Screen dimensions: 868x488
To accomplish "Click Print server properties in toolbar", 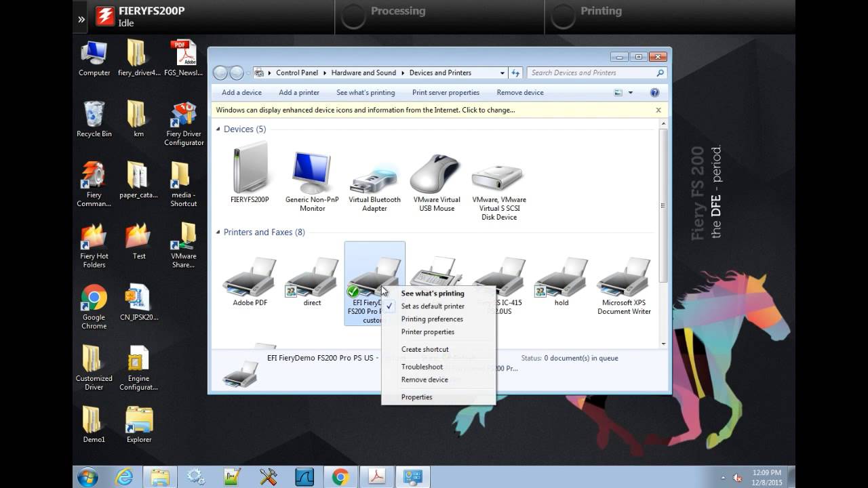I will (x=446, y=92).
